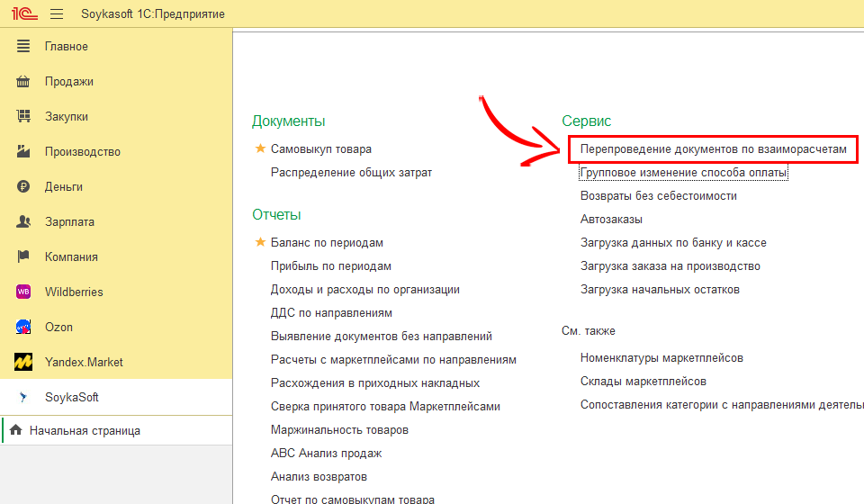Screen dimensions: 864x504
Task: Toggle favorite star next to Самовыкуп товара
Action: (x=261, y=148)
